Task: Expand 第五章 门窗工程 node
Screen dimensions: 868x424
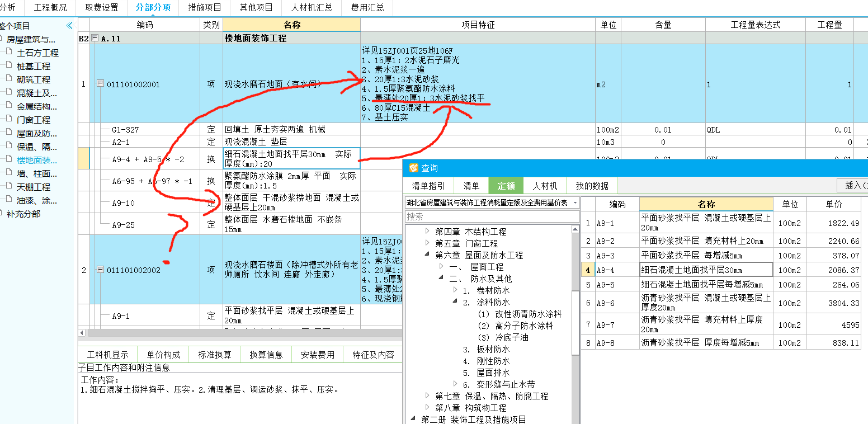Action: click(x=428, y=243)
